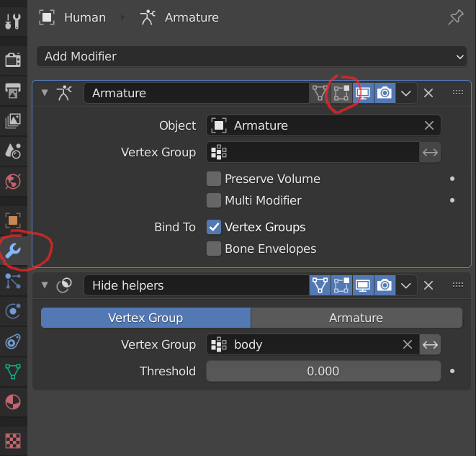Open the Render properties tab
The width and height of the screenshot is (476, 456).
pos(13,60)
